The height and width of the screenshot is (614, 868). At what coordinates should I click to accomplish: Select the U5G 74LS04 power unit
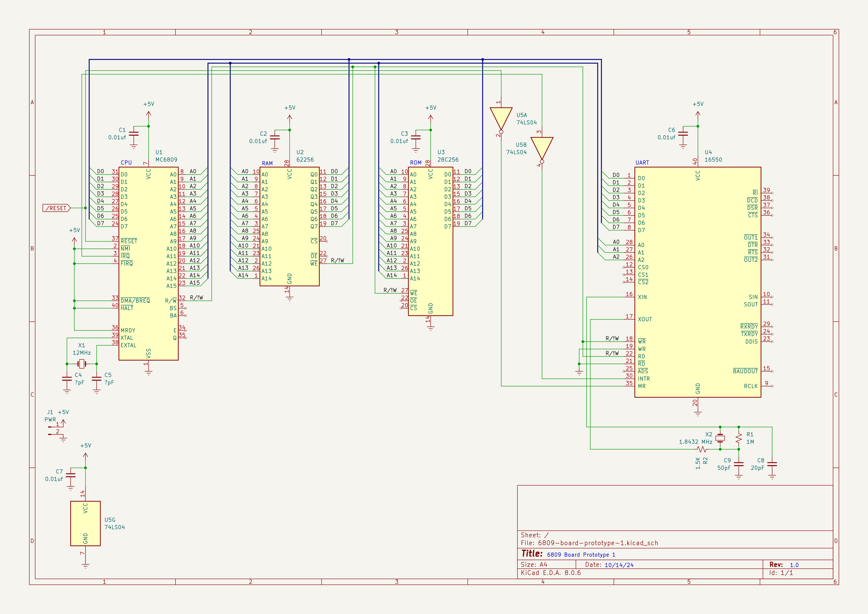point(85,523)
